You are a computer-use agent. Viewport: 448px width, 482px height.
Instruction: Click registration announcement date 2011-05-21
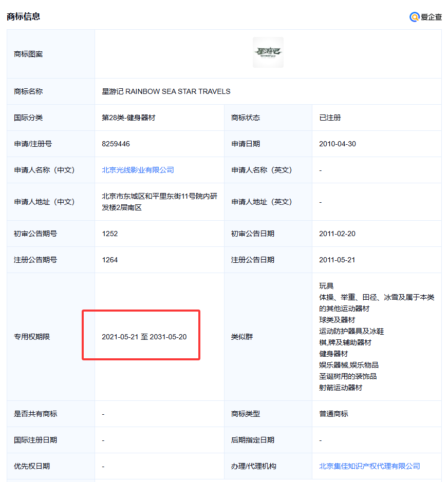click(x=337, y=260)
